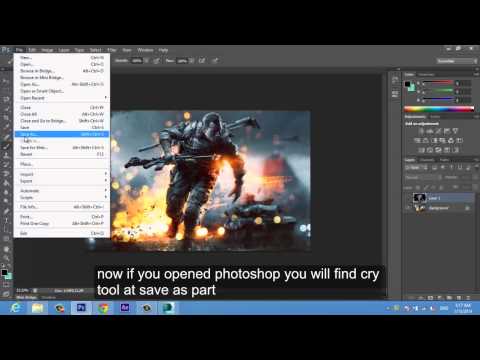Select the Brush tool
The width and height of the screenshot is (480, 360).
[x=6, y=146]
